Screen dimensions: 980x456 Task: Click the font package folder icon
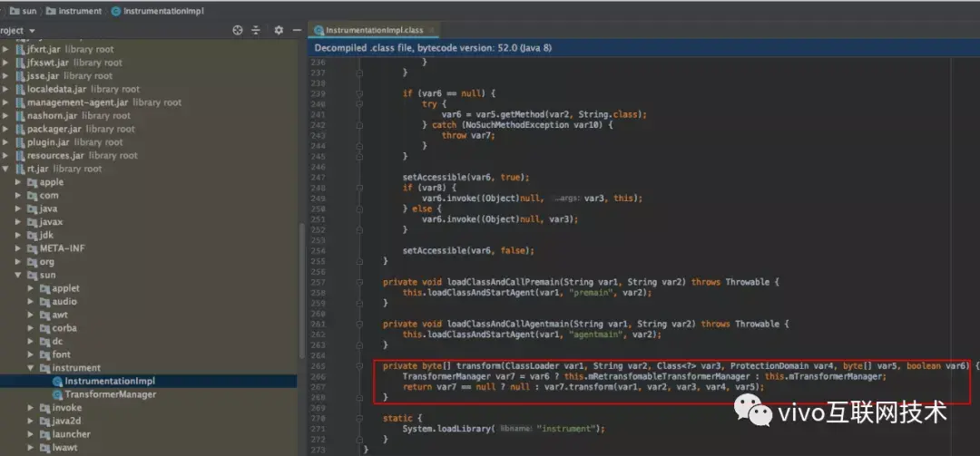[x=44, y=354]
